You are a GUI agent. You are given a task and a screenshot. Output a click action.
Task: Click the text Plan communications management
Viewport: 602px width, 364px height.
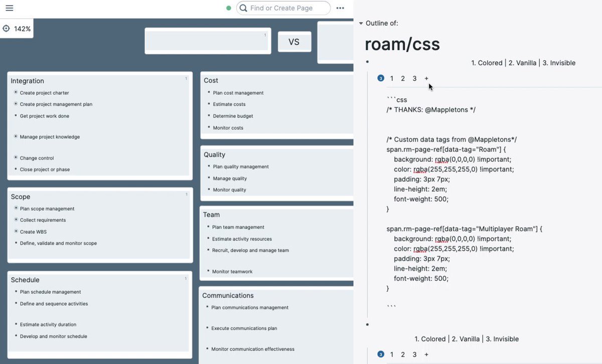[x=250, y=307]
